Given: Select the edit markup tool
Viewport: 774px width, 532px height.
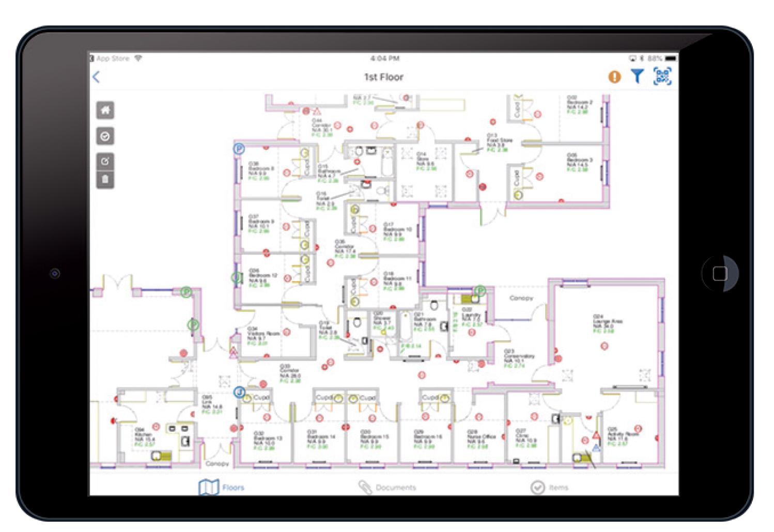Looking at the screenshot, I should [x=105, y=161].
